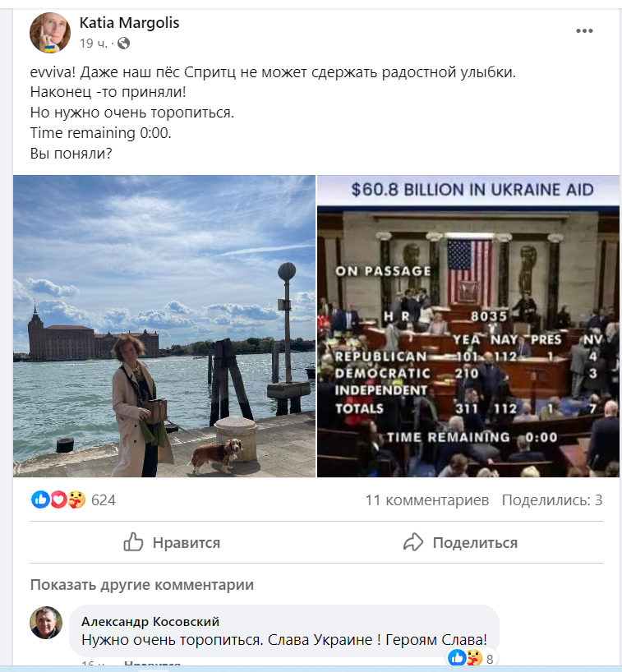Screen dimensions: 622x672
Task: View reactions on Александр's comment
Action: tap(471, 658)
